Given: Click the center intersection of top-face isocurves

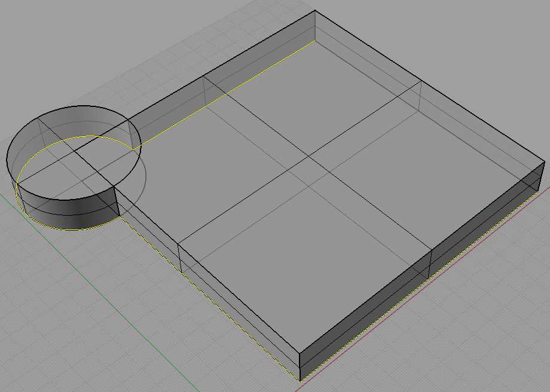Looking at the screenshot, I should [x=307, y=157].
